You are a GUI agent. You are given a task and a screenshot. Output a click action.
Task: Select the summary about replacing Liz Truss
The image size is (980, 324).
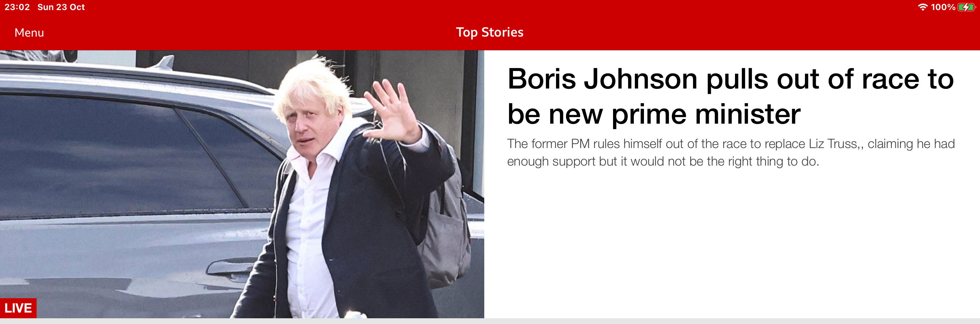[731, 152]
